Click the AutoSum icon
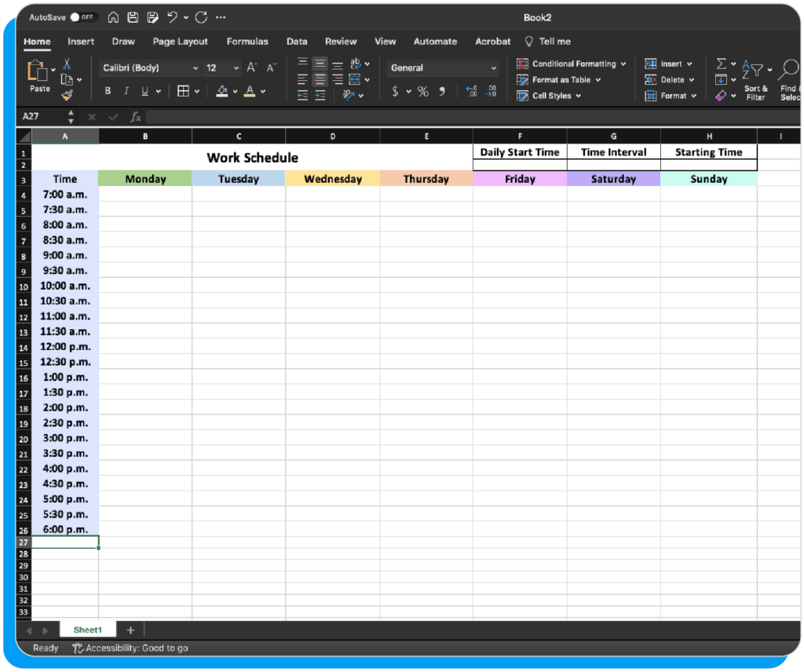Image resolution: width=804 pixels, height=672 pixels. (722, 64)
